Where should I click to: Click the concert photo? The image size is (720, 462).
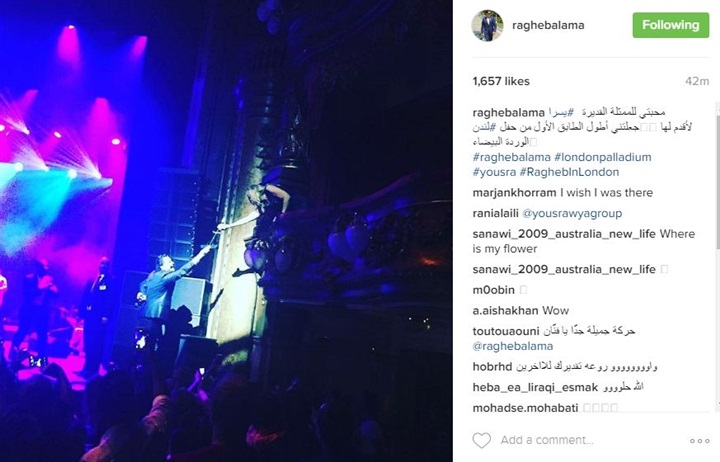click(226, 231)
